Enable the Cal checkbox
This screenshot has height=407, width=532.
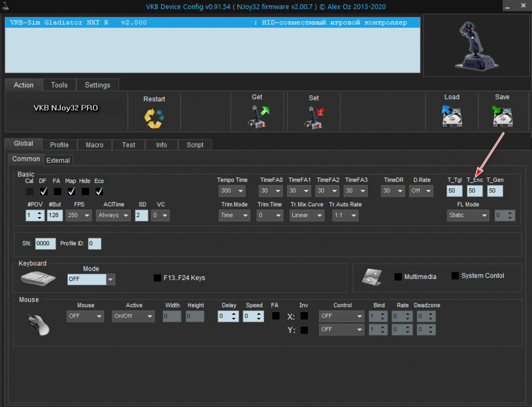(29, 191)
